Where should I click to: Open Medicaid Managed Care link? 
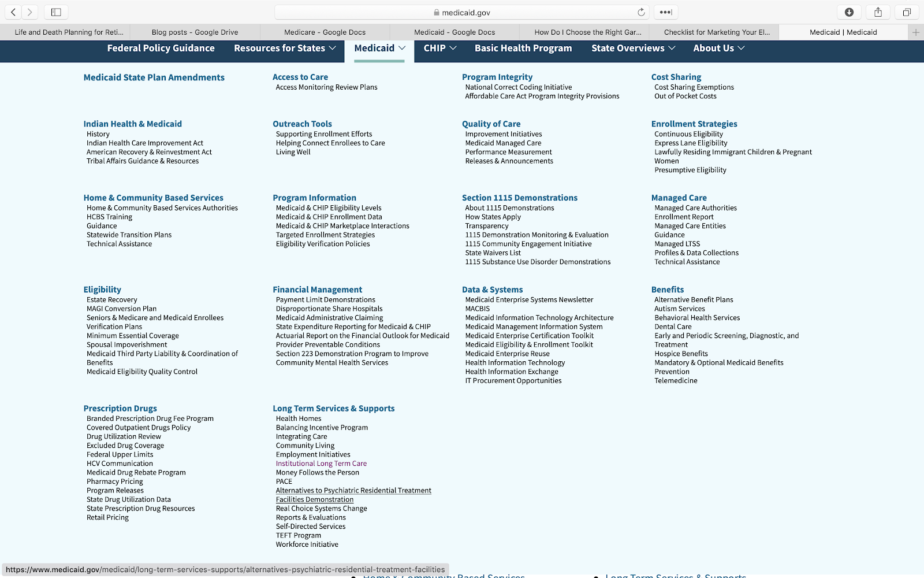(x=503, y=143)
